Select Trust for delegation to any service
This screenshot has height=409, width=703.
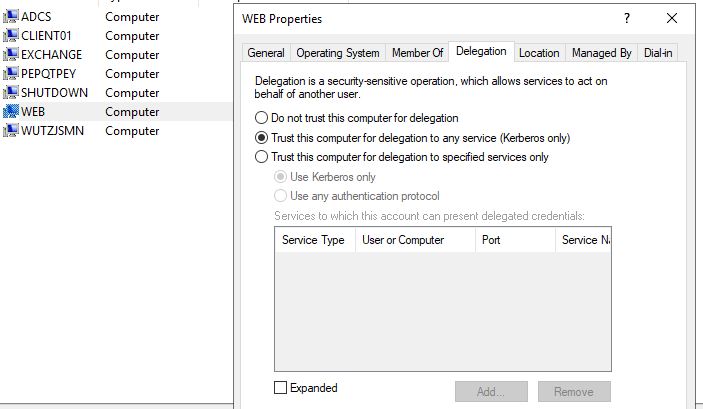262,138
